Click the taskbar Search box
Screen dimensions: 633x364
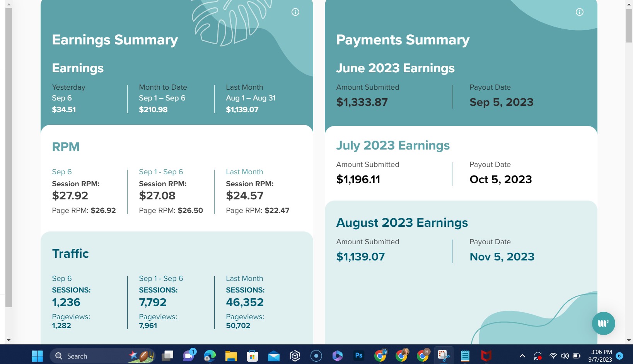click(x=102, y=356)
